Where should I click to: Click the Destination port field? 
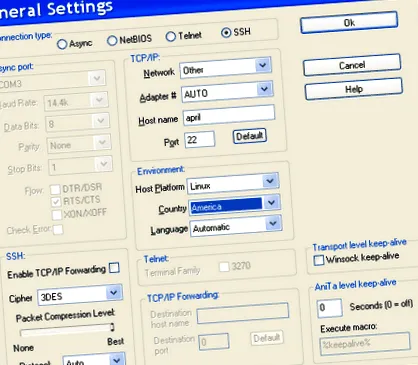pyautogui.click(x=214, y=342)
